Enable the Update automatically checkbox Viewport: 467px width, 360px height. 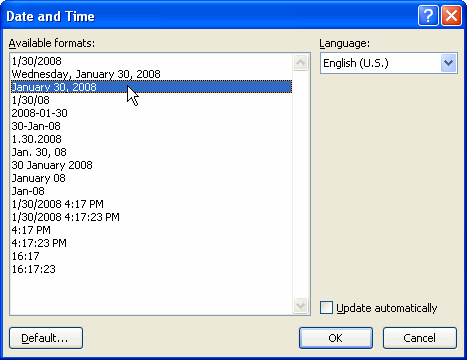(x=326, y=308)
